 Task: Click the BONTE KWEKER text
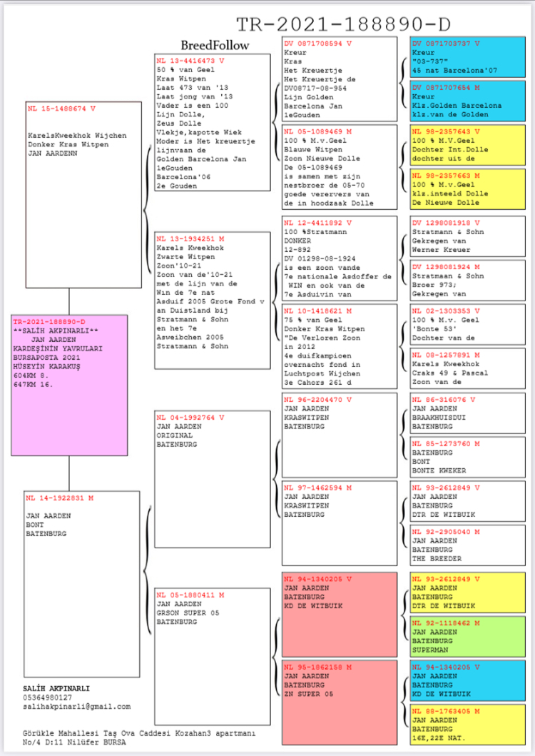[x=439, y=470]
